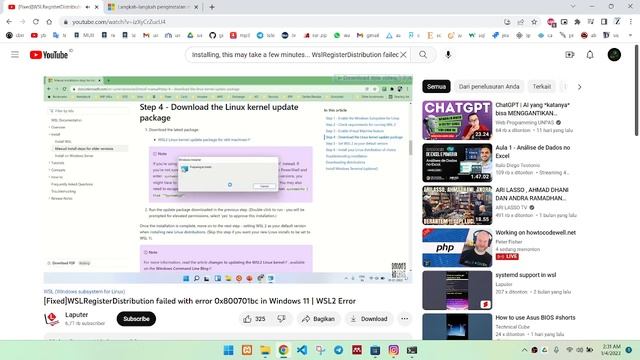This screenshot has height=360, width=640.
Task: Open the Chrome three-dot menu
Action: (x=631, y=22)
